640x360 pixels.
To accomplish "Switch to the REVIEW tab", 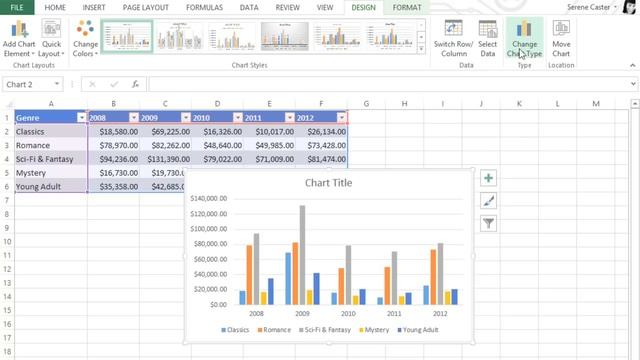I will pyautogui.click(x=288, y=7).
